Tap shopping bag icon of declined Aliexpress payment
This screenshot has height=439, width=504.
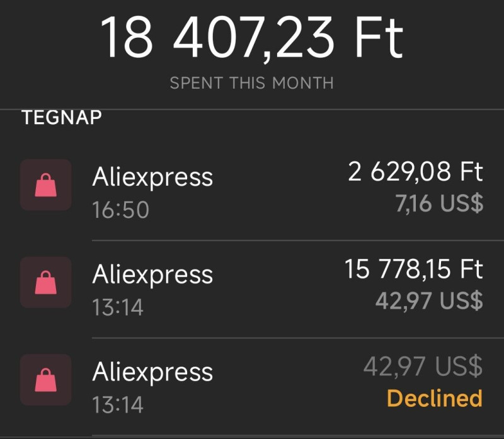click(x=45, y=380)
